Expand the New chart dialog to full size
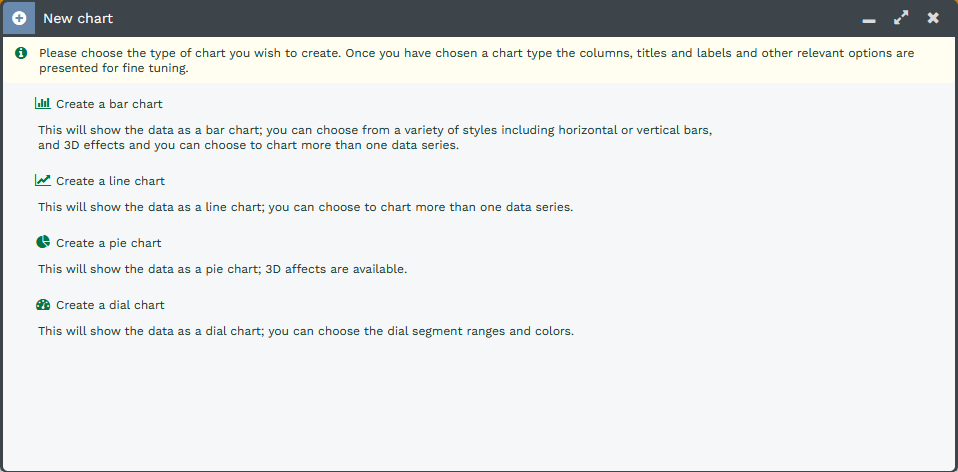The height and width of the screenshot is (472, 958). click(x=901, y=18)
